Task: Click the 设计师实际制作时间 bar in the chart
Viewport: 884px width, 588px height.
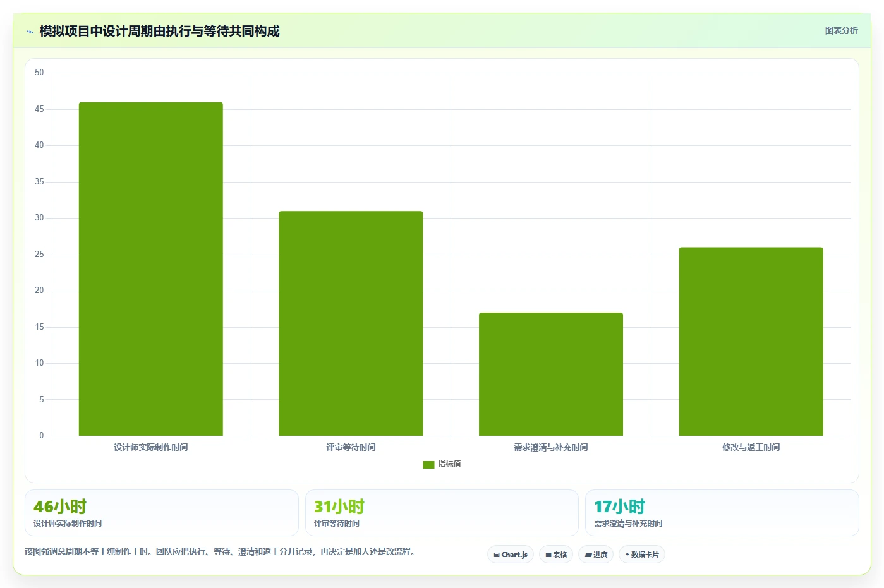Action: click(151, 269)
